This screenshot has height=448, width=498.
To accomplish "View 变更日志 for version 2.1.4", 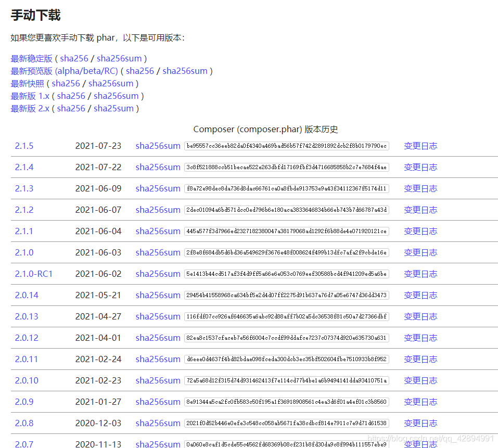I will (x=420, y=168).
